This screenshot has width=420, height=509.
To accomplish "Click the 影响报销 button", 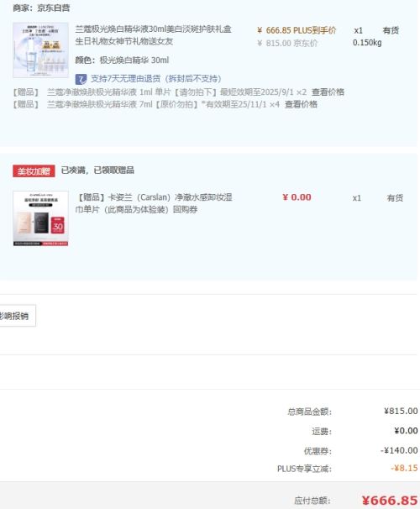I will (16, 316).
